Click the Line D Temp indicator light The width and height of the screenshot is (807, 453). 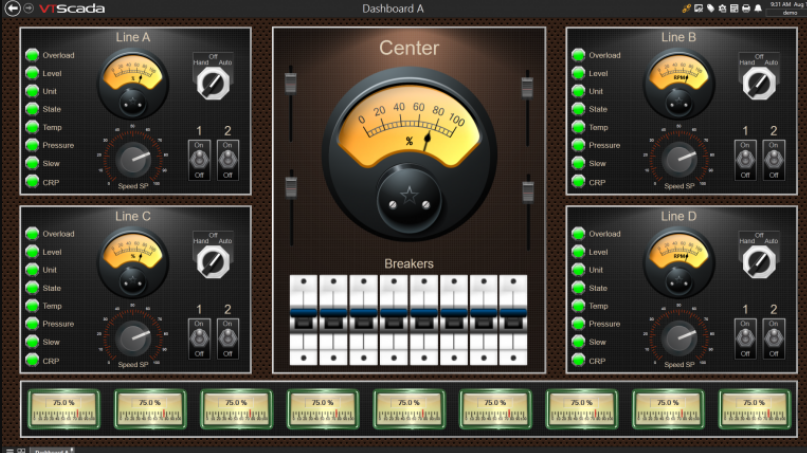tap(578, 305)
